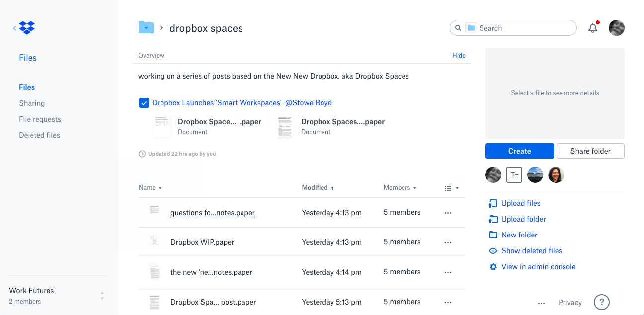Open help with the question mark icon
This screenshot has width=644, height=315.
pos(601,302)
